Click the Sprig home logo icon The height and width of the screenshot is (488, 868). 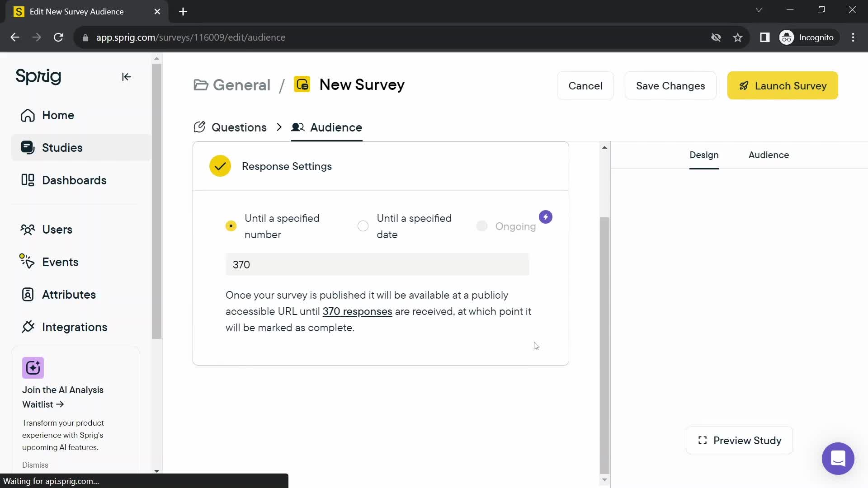pos(39,76)
